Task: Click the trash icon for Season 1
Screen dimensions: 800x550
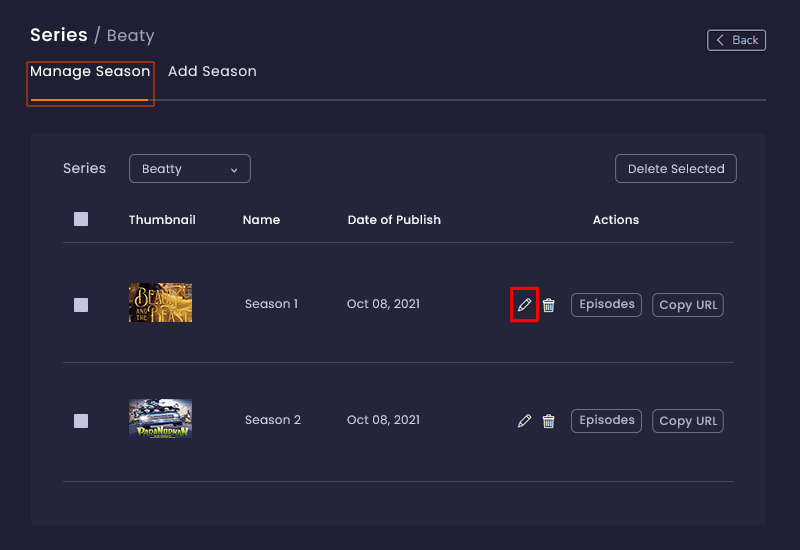Action: coord(548,305)
